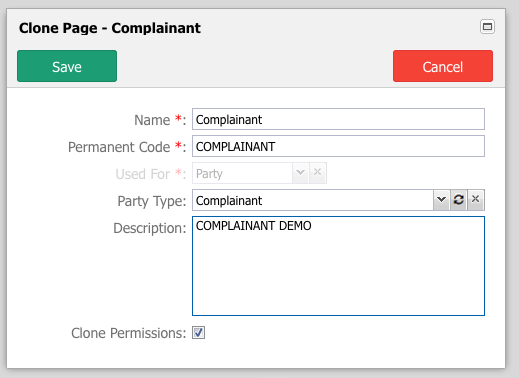Open the Used For dropdown arrow

tap(301, 173)
